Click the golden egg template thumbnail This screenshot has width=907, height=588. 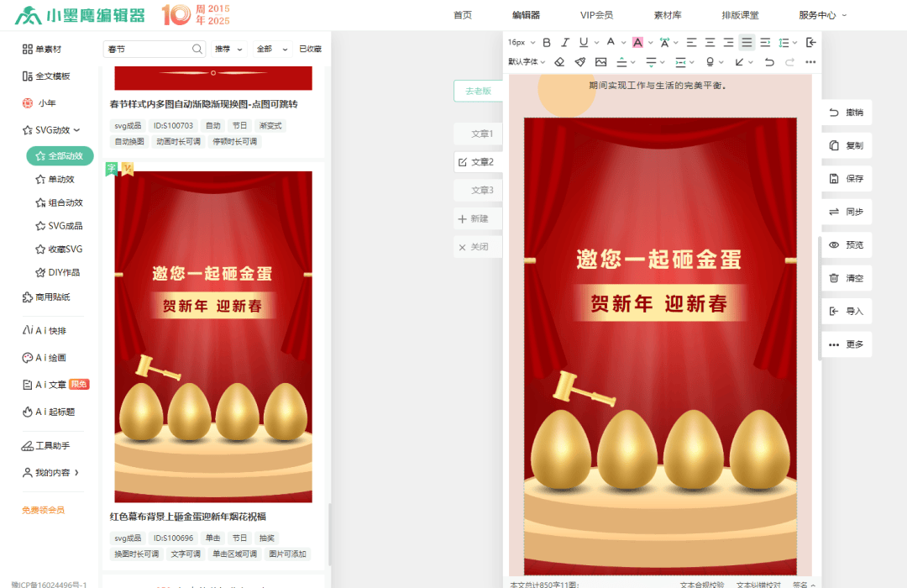213,337
